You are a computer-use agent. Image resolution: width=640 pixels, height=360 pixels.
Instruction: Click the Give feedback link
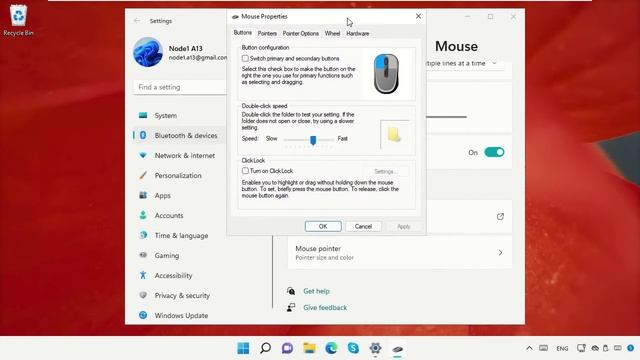point(325,307)
